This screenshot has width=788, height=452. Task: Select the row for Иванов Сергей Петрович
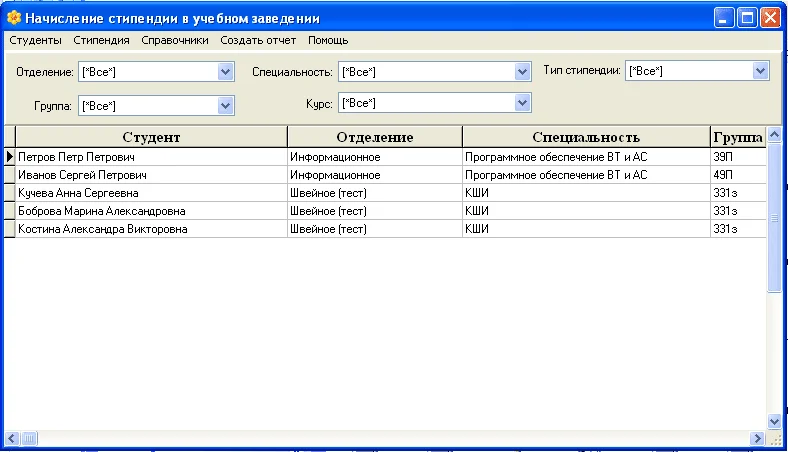coord(151,175)
